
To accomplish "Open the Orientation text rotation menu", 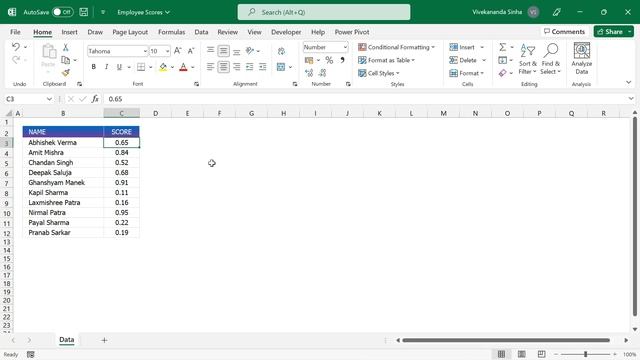I will (253, 51).
